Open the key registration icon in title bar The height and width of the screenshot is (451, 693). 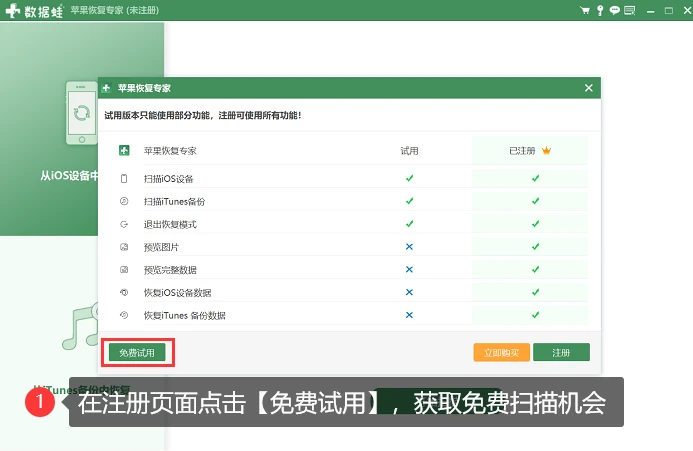tap(600, 10)
